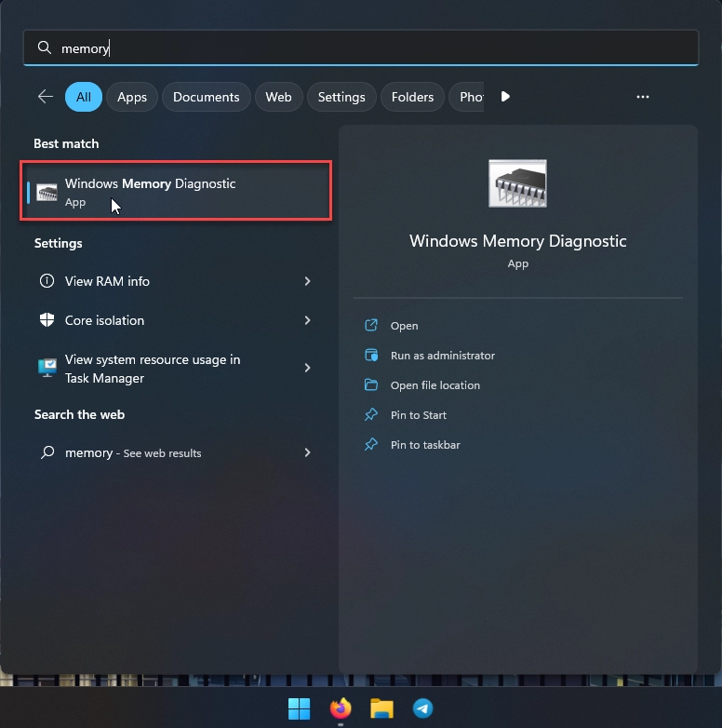Click the folder icon for Open file location
The width and height of the screenshot is (722, 728).
coord(371,384)
